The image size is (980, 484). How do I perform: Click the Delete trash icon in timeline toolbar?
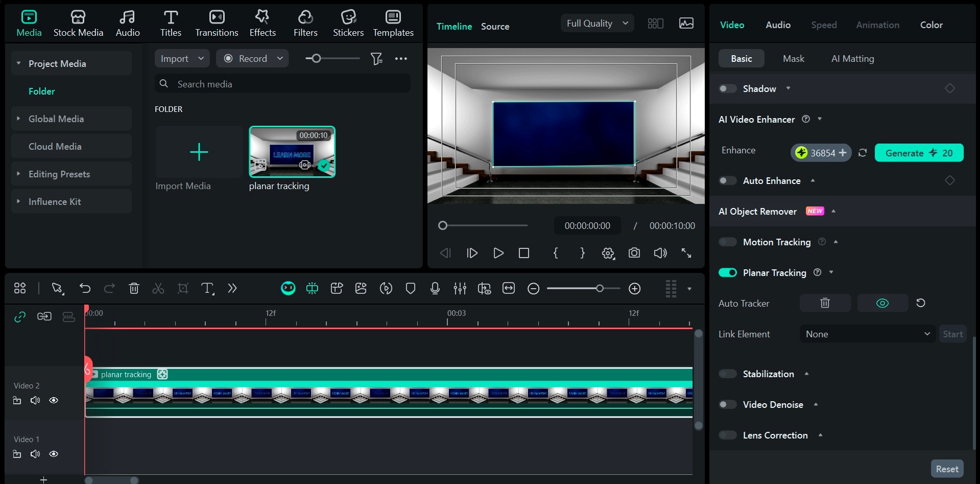click(134, 289)
